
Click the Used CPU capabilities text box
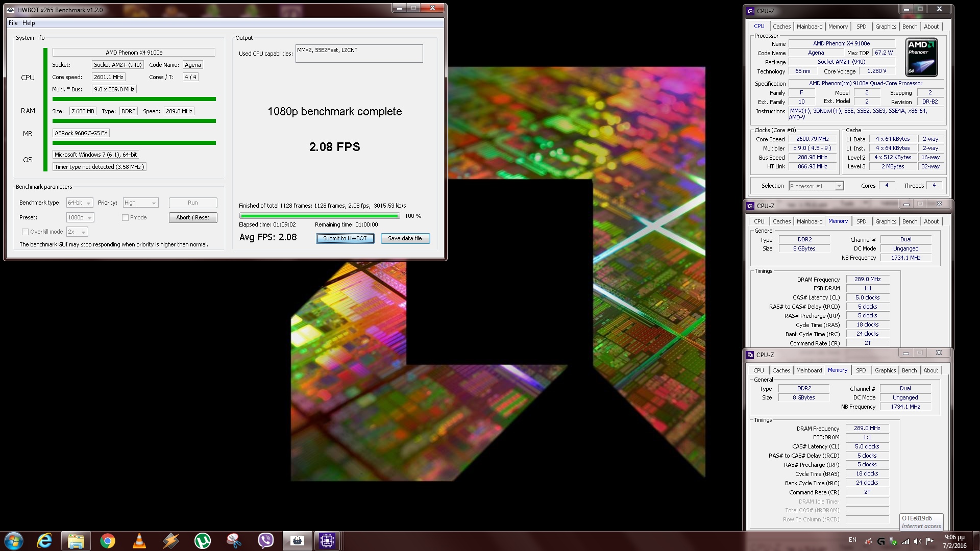(x=359, y=54)
